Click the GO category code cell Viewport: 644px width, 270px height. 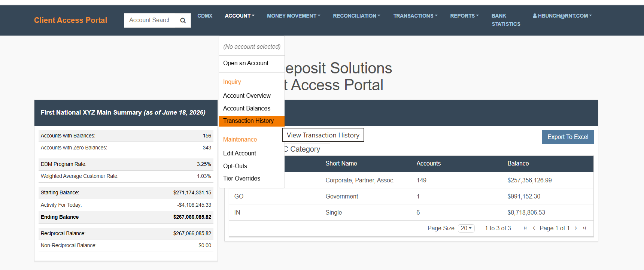(239, 197)
